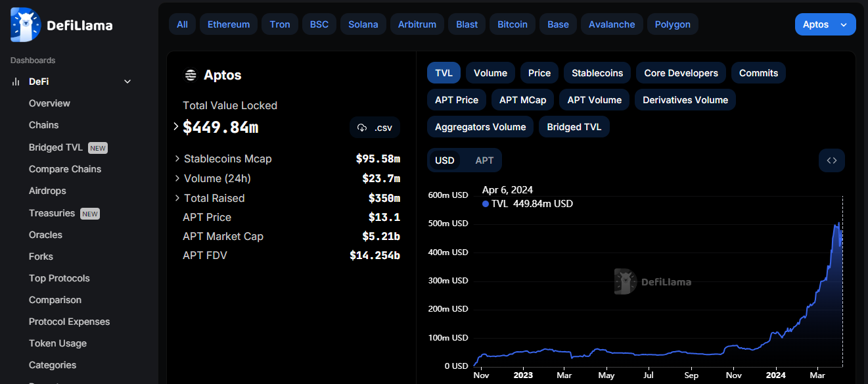Switch denomination to APT
This screenshot has height=384, width=868.
(x=484, y=160)
